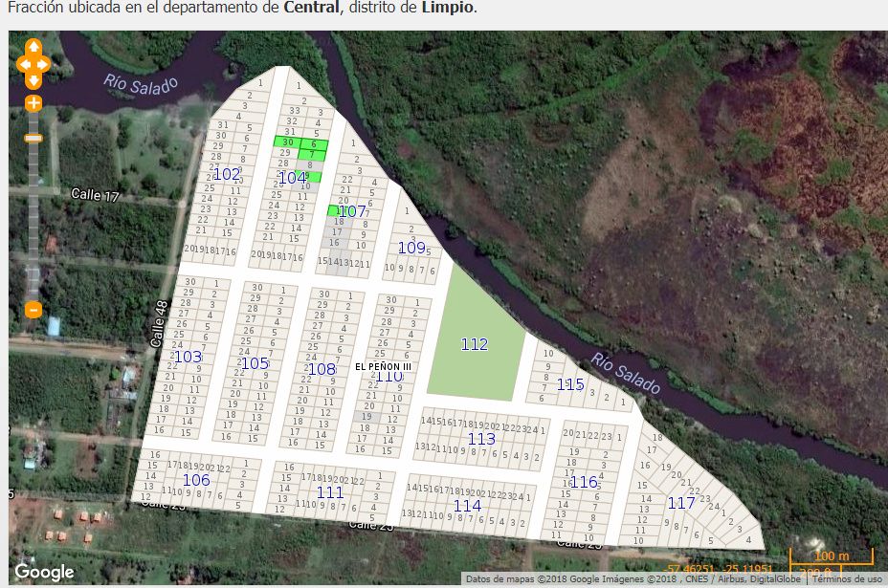Select green highlighted lot 6 in block 104
888x588 pixels.
(x=314, y=144)
